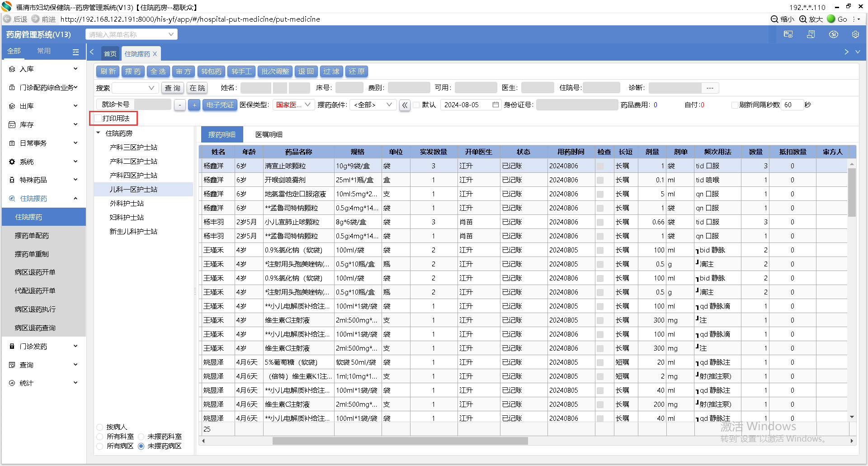Image resolution: width=868 pixels, height=466 pixels.
Task: Click the table's vertical scrollbar thumb
Action: tap(852, 192)
